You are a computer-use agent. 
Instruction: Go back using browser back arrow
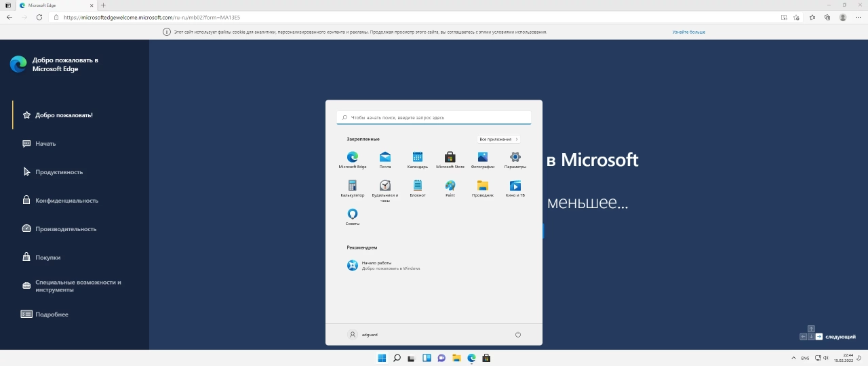click(9, 17)
